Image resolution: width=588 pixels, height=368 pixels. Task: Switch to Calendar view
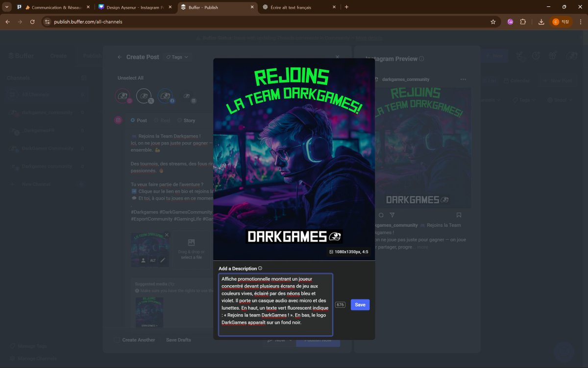pyautogui.click(x=515, y=80)
